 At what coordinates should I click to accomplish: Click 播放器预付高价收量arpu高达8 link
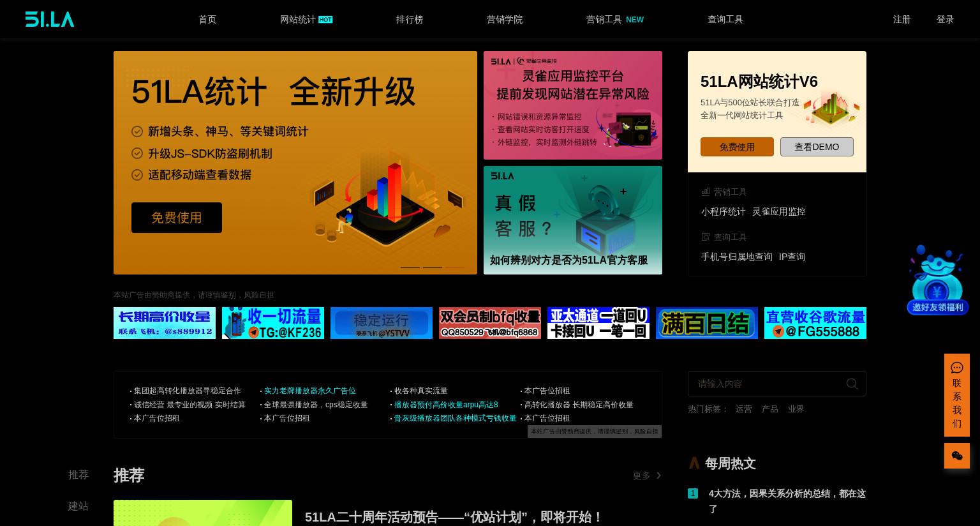tap(446, 405)
